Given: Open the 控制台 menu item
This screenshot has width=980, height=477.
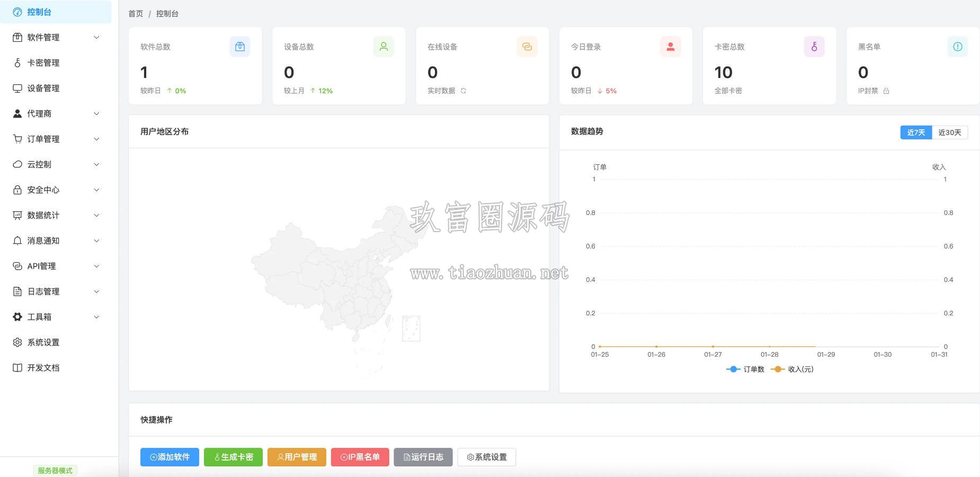Looking at the screenshot, I should (56, 12).
